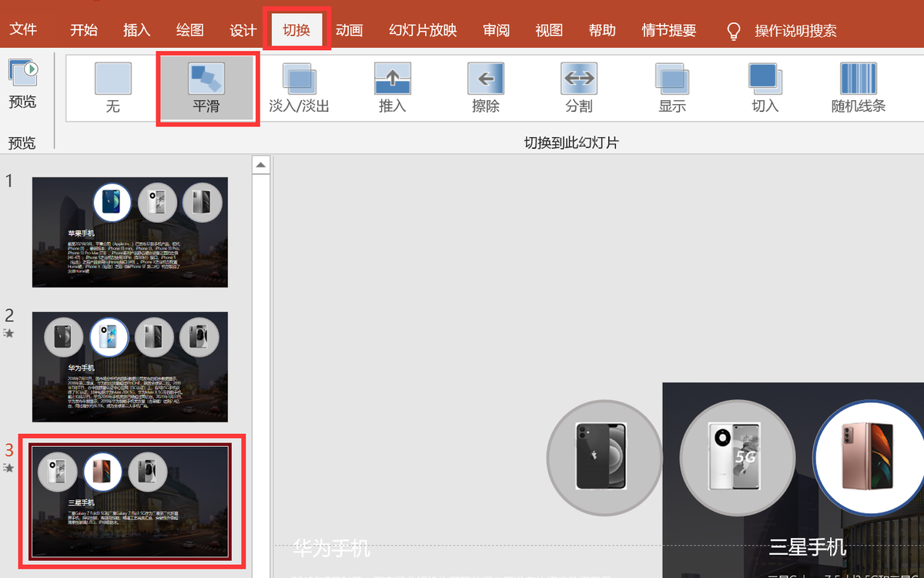Viewport: 924px width, 578px height.
Task: Select the Cut (切入) transition
Action: click(x=765, y=88)
